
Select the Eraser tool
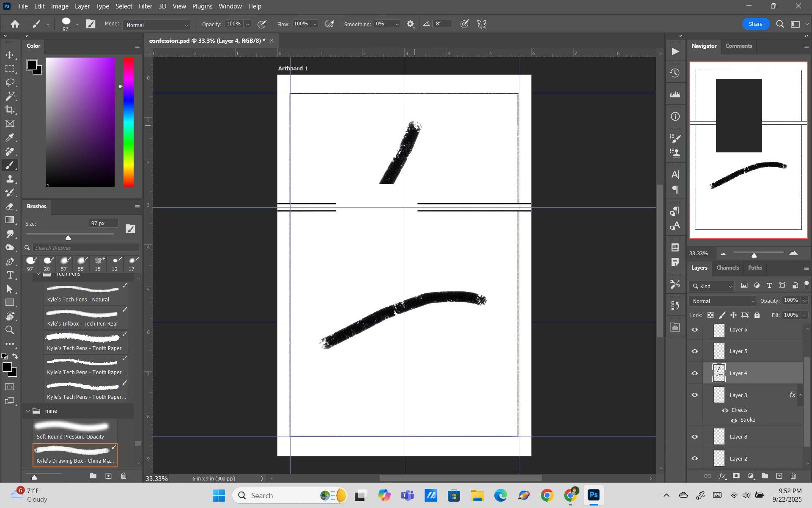pos(10,207)
